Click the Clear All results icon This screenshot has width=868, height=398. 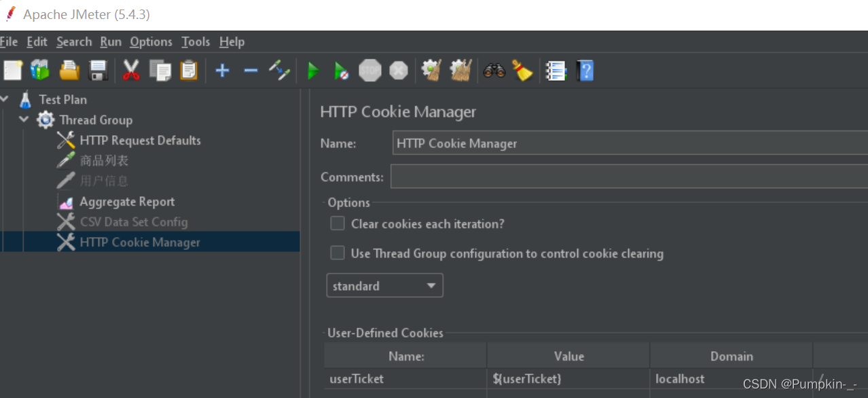tap(460, 70)
